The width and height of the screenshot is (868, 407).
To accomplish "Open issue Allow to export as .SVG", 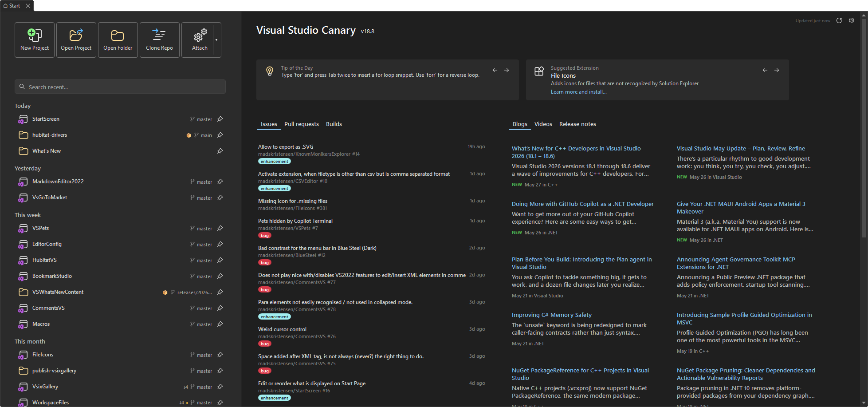I will point(286,147).
